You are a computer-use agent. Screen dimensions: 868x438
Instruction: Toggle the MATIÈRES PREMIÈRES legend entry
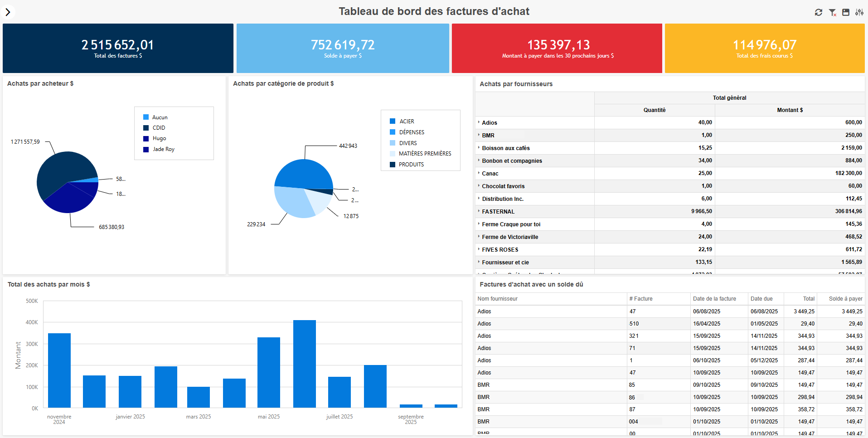pyautogui.click(x=424, y=154)
